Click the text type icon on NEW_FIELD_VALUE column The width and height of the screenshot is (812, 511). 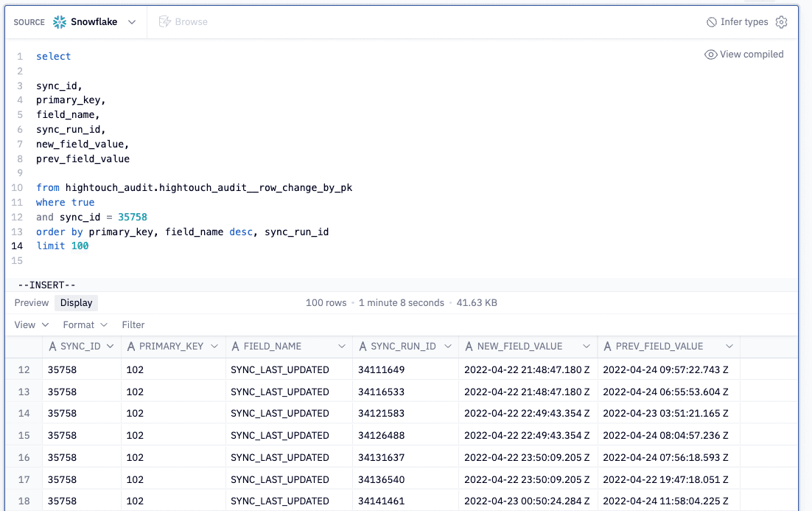[470, 346]
